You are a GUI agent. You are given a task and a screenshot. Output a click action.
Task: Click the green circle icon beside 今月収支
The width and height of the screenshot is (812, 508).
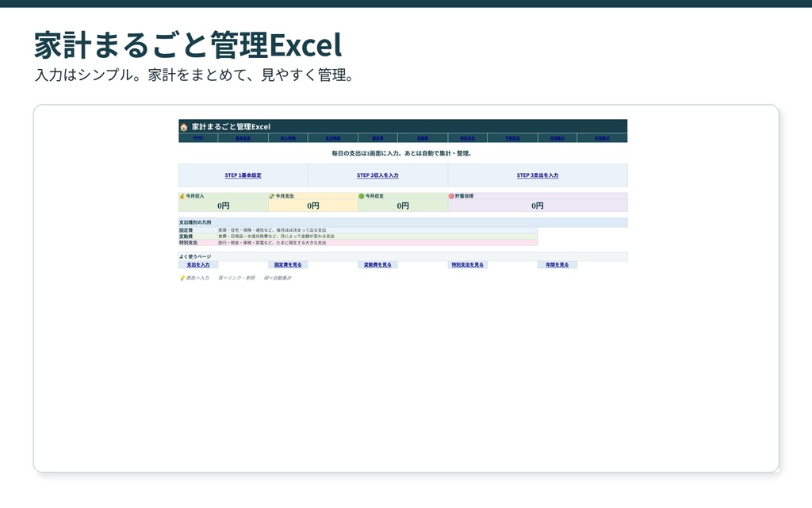pyautogui.click(x=362, y=196)
